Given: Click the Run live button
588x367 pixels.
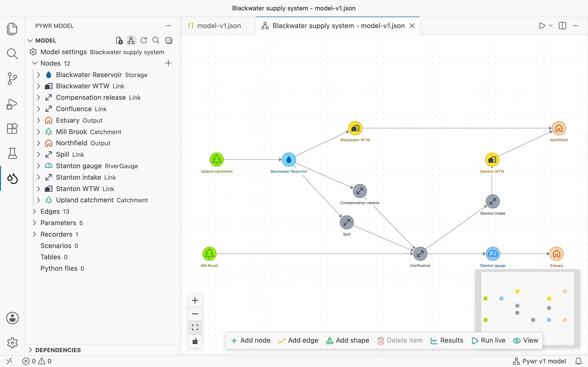Looking at the screenshot, I should point(488,340).
